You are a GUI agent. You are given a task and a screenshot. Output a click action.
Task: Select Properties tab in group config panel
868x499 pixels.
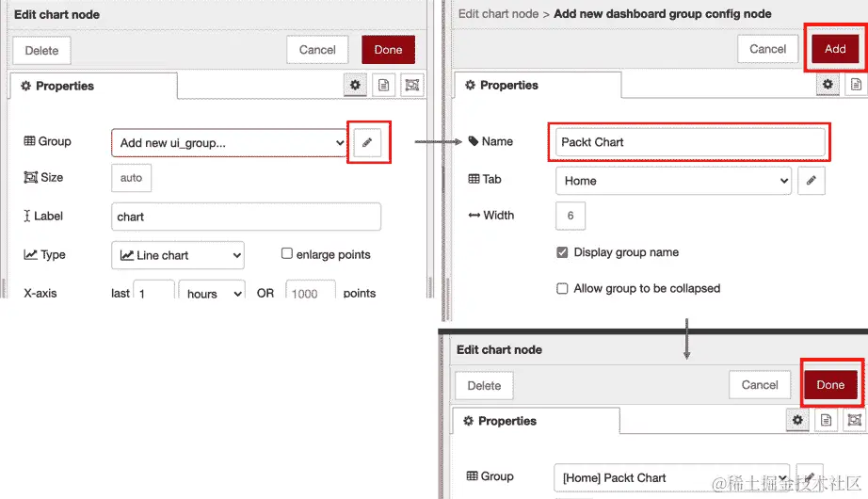pos(537,86)
